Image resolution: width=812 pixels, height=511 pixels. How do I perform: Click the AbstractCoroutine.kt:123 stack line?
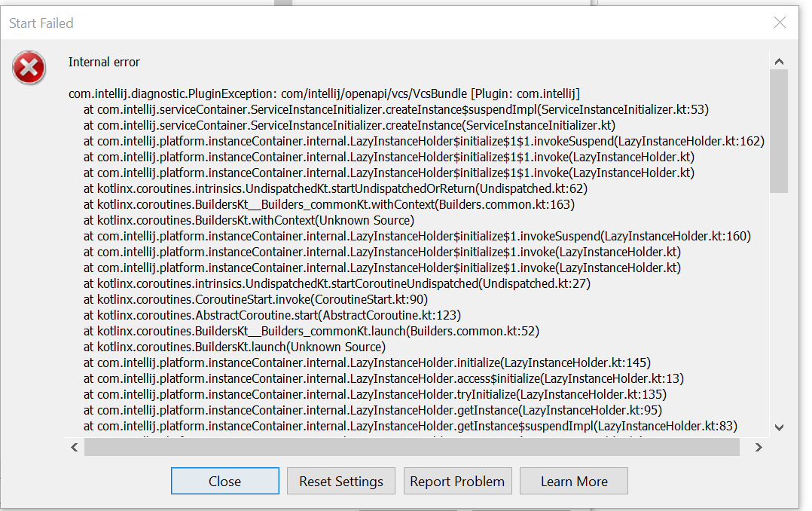pyautogui.click(x=272, y=315)
